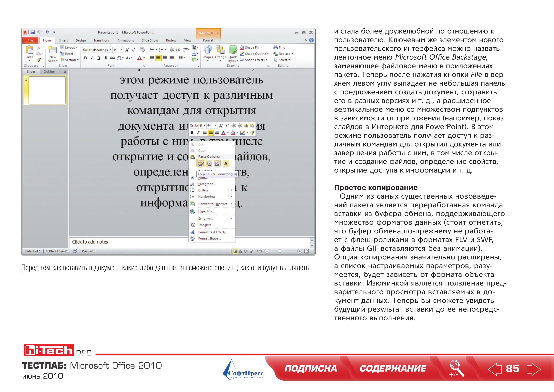
Task: Expand the Select dropdown in Editing
Action: (x=282, y=60)
